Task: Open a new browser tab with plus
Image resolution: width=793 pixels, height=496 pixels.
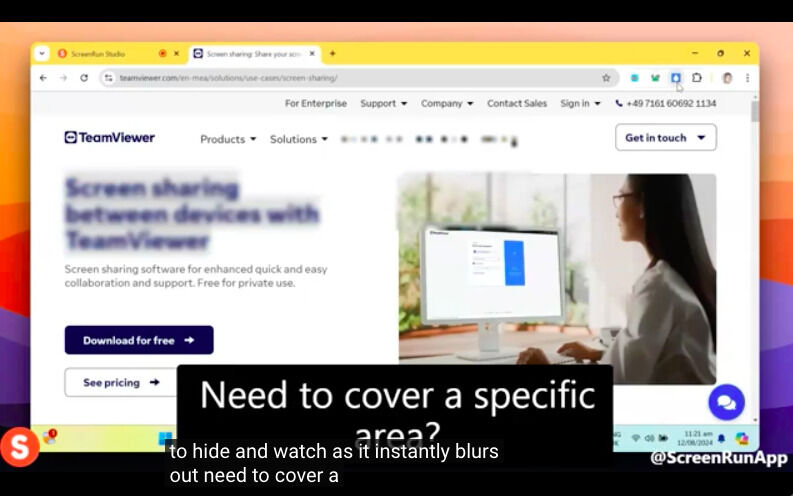Action: pyautogui.click(x=332, y=53)
